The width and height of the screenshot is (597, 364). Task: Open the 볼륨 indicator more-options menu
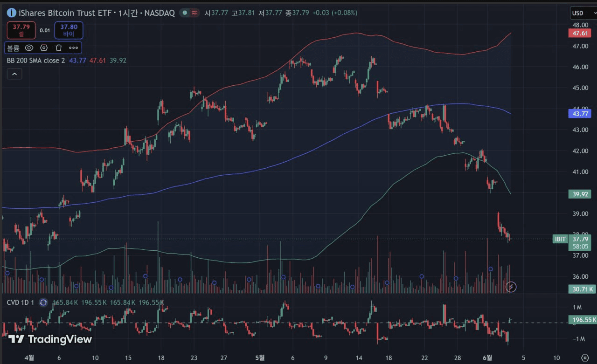[74, 48]
